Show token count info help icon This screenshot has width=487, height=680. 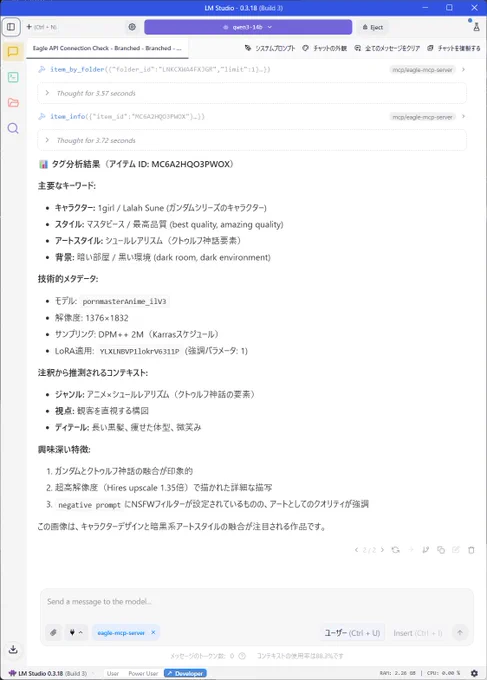[242, 656]
